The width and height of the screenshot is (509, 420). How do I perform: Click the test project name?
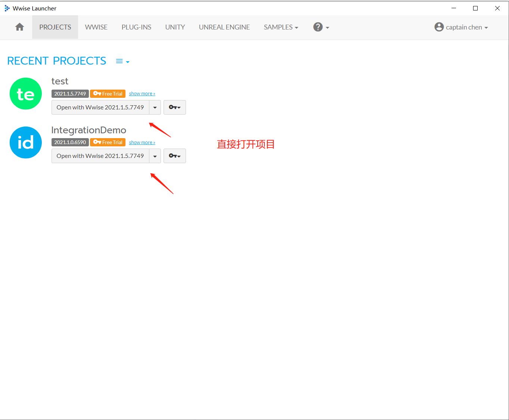[x=60, y=81]
